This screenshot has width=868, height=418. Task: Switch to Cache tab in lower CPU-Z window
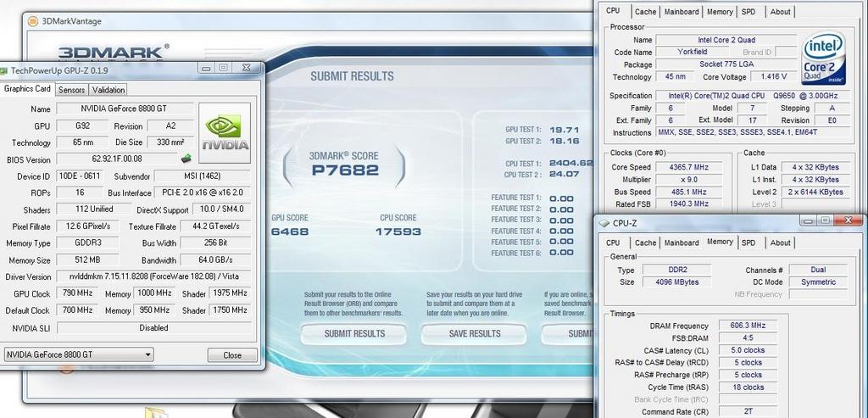(645, 243)
